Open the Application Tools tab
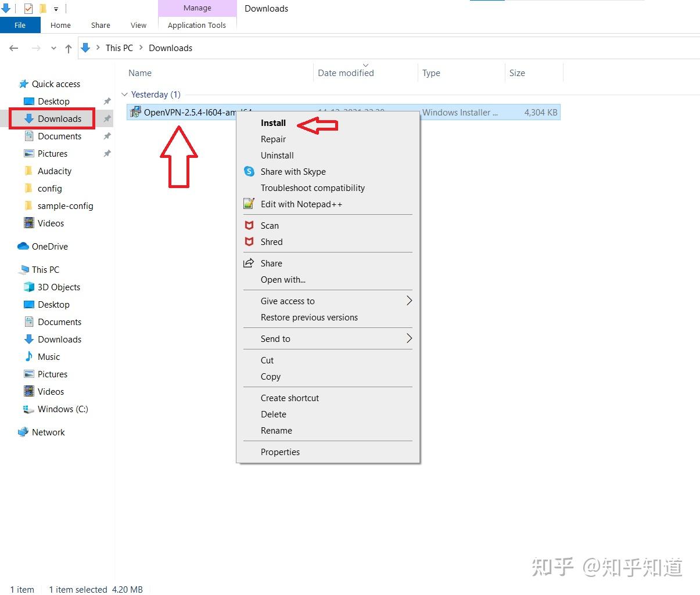This screenshot has height=595, width=700. [197, 25]
